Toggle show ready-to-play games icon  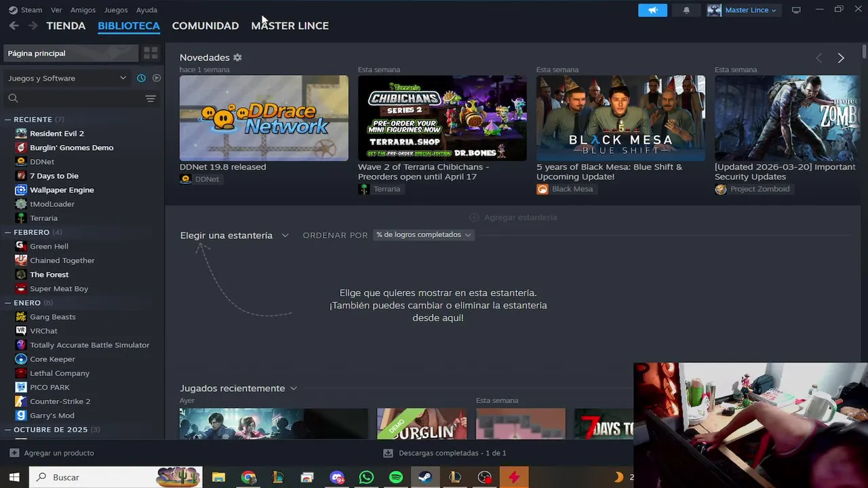point(157,78)
